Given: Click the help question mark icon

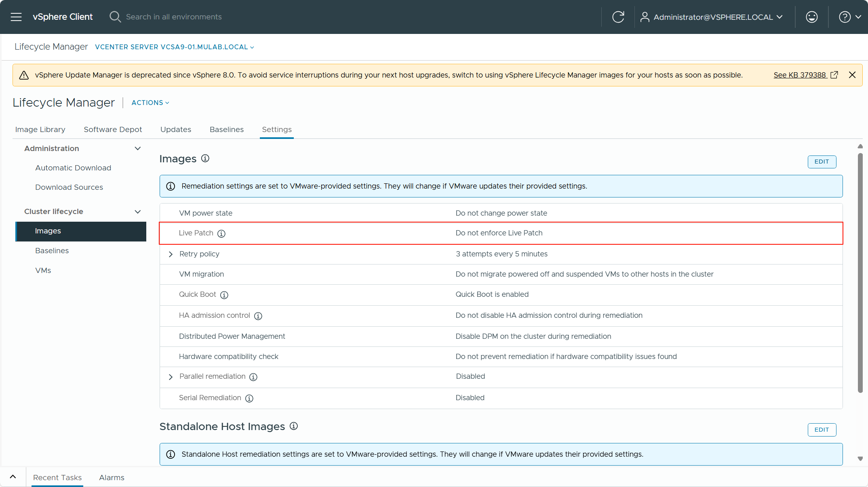Looking at the screenshot, I should point(845,17).
